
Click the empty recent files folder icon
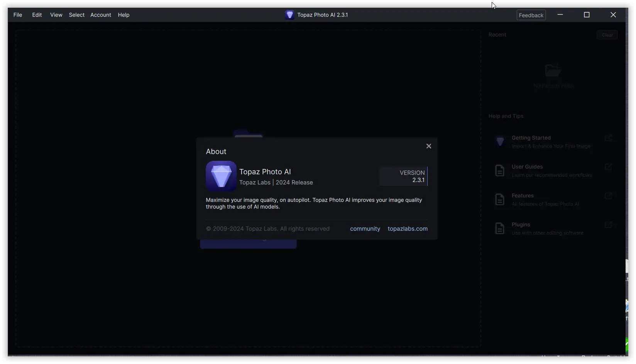pyautogui.click(x=553, y=70)
